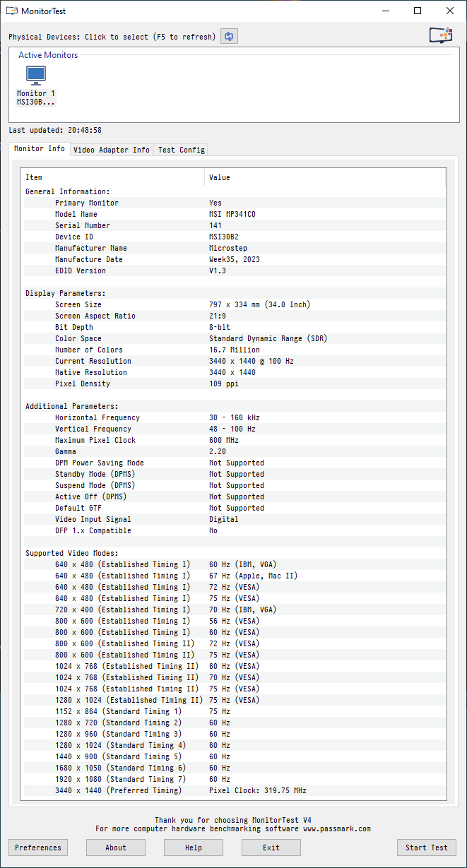The height and width of the screenshot is (868, 467).
Task: Select the Model Name row
Action: [x=234, y=214]
